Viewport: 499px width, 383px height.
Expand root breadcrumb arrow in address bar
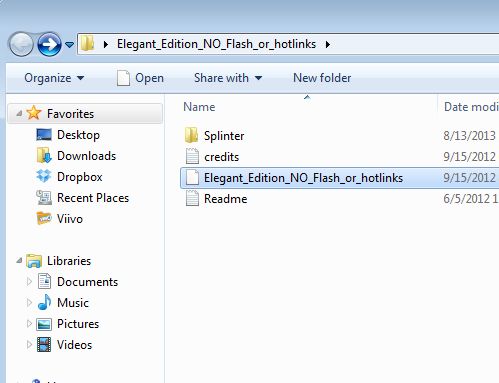pyautogui.click(x=106, y=44)
